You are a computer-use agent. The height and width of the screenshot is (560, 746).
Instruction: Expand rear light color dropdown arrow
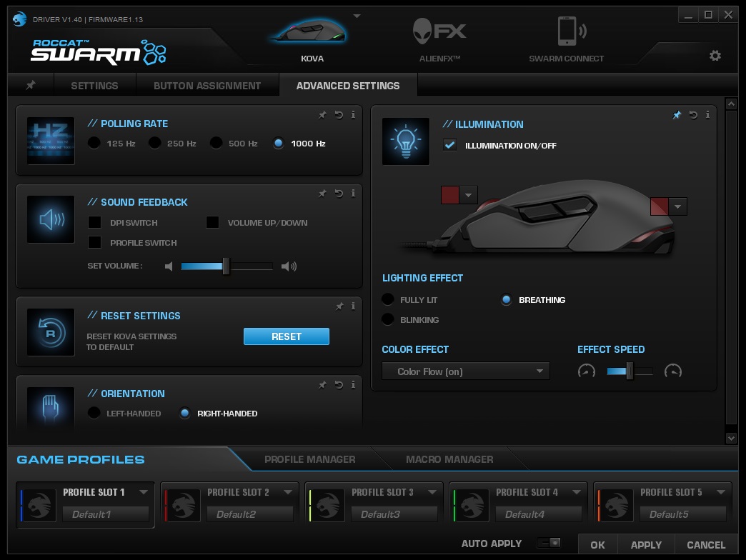coord(678,206)
